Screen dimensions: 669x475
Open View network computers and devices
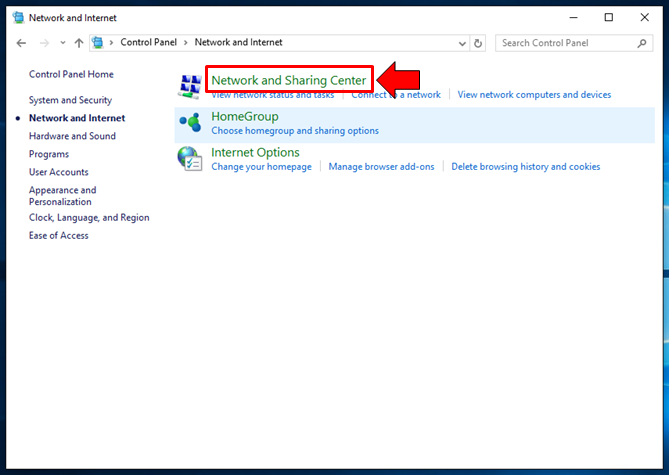pyautogui.click(x=534, y=95)
